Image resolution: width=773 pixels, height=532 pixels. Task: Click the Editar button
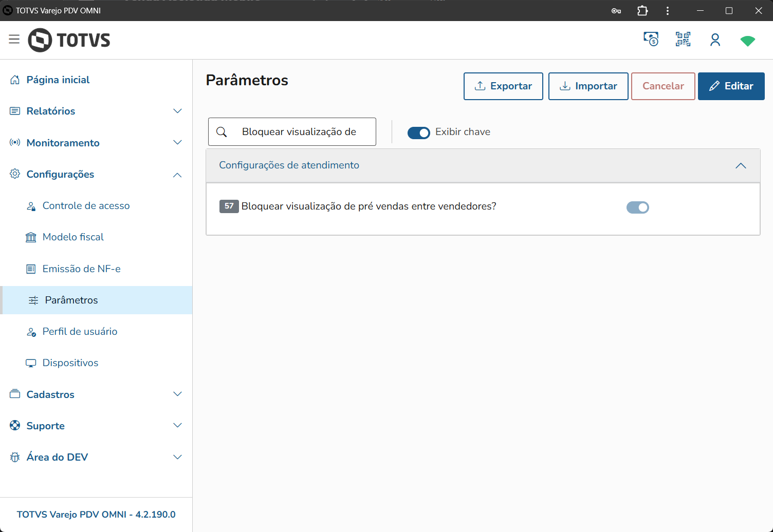(731, 86)
